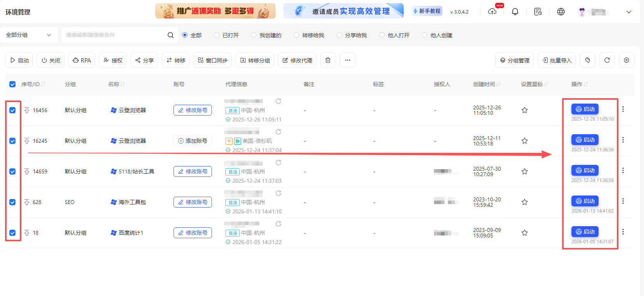Click the tag management icon
644x296 pixels.
pyautogui.click(x=588, y=60)
